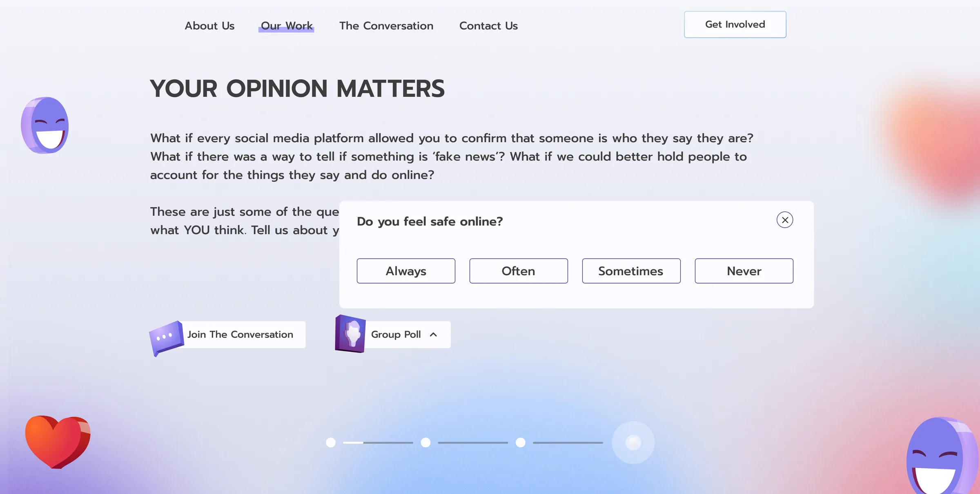Answer the poll with Always
The image size is (980, 494).
tap(406, 271)
